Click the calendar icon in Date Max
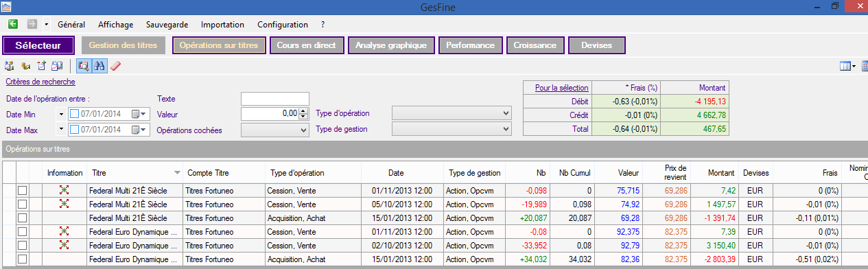868x269 pixels. [137, 129]
